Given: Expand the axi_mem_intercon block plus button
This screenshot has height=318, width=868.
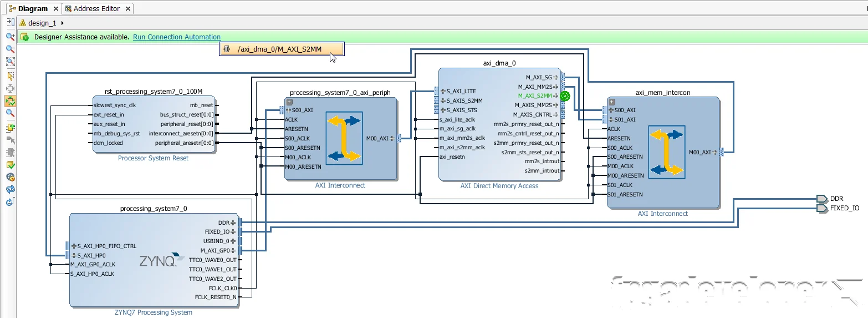Looking at the screenshot, I should 612,102.
